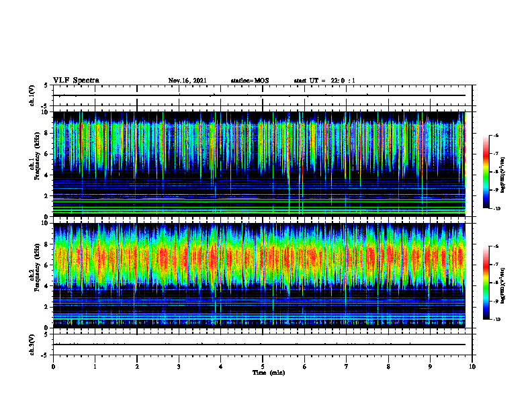The image size is (532, 411).
Task: Click the ch.2 spectrogram color scale bar
Action: point(486,283)
